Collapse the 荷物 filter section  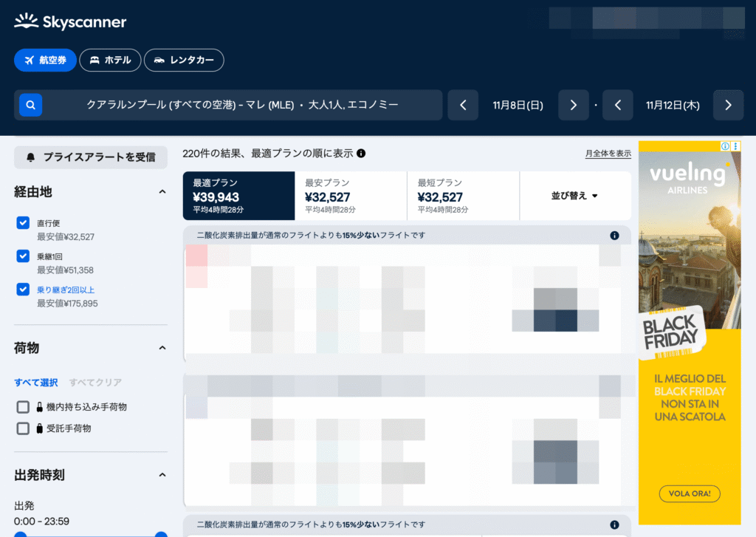coord(162,348)
